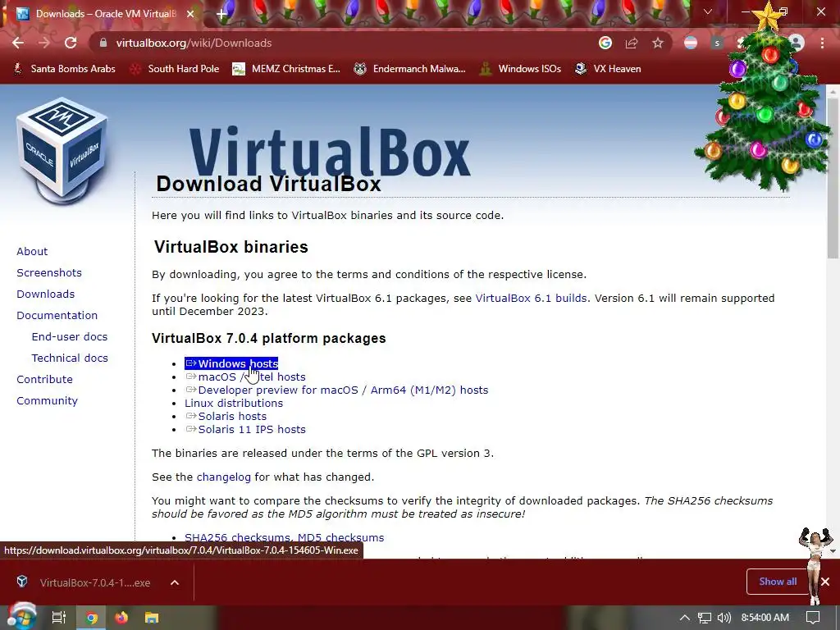Open the Downloads sidebar link
Viewport: 840px width, 630px height.
click(46, 294)
